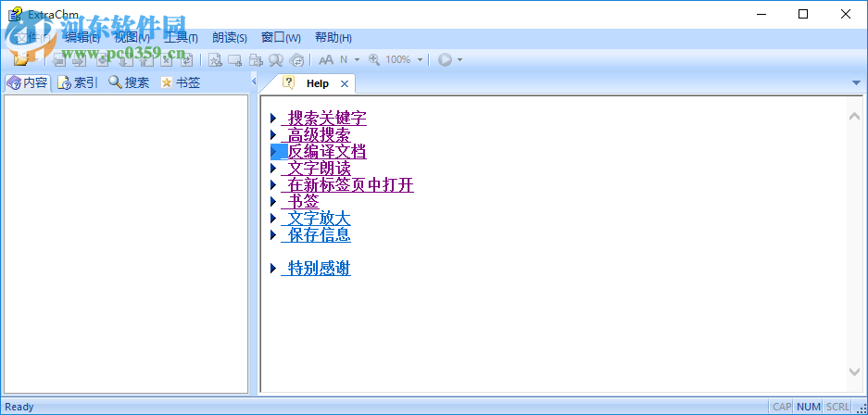The height and width of the screenshot is (415, 868).
Task: Open the 书签 help link
Action: (x=300, y=201)
